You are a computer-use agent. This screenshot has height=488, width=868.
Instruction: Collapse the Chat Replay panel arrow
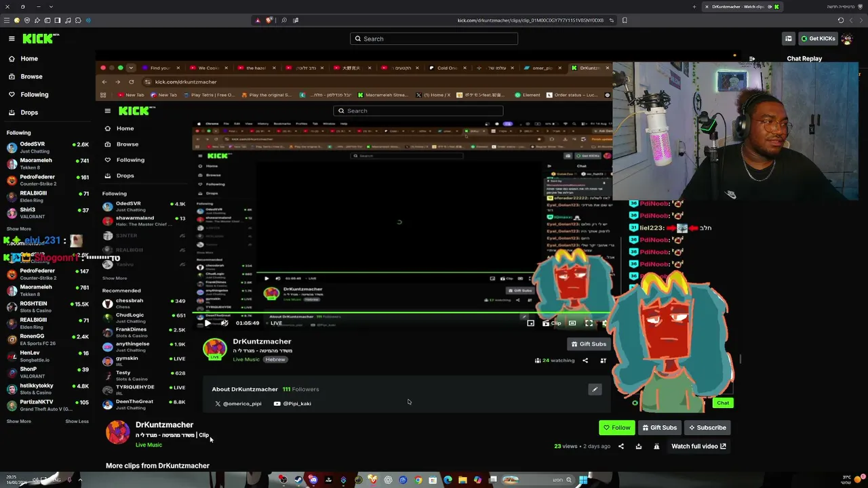point(752,59)
